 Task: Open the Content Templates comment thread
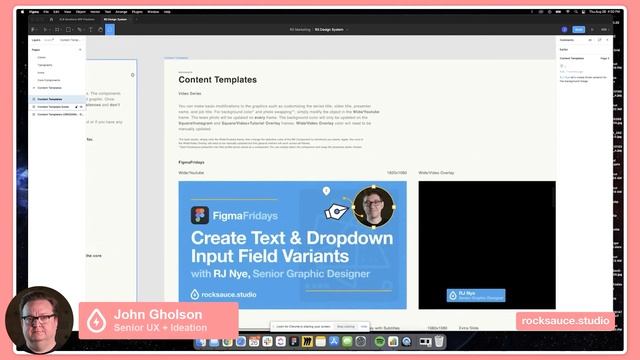(584, 69)
